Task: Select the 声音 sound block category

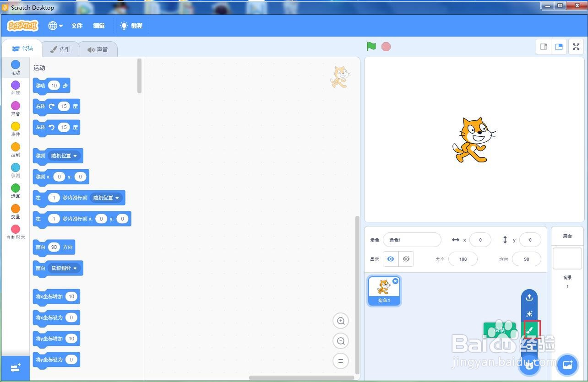Action: click(x=16, y=108)
